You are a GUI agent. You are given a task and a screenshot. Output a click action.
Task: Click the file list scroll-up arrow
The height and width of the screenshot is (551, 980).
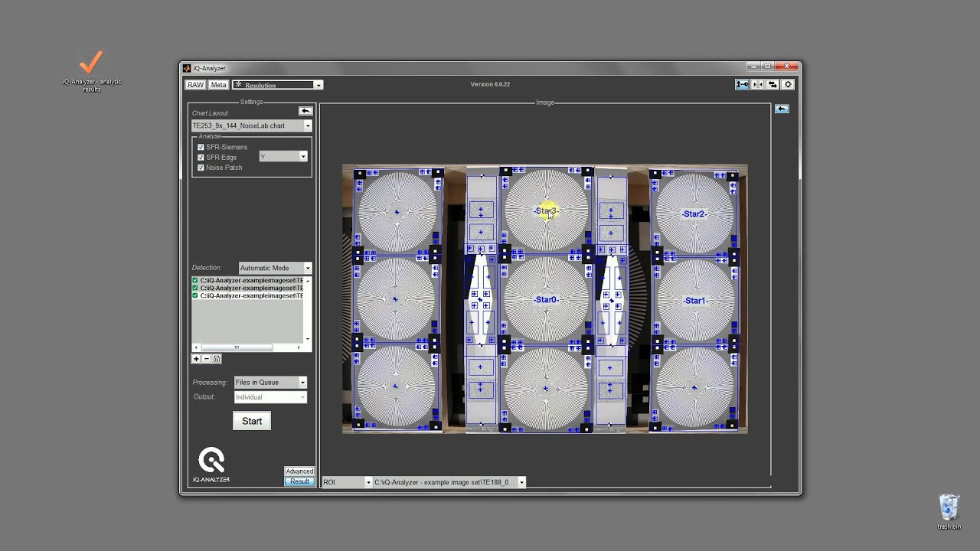click(308, 281)
